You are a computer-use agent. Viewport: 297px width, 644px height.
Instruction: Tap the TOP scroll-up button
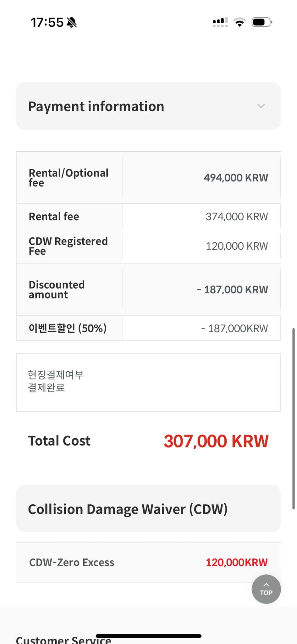pyautogui.click(x=266, y=589)
